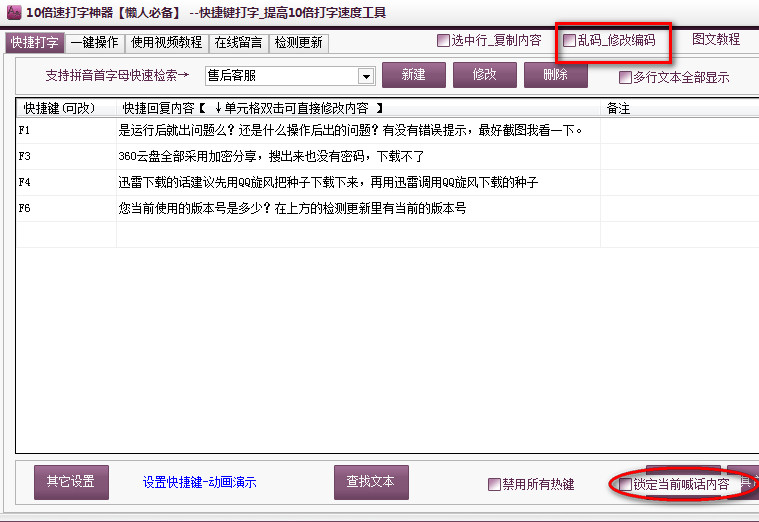
Task: Toggle the 乱码_修改编码 checkbox
Action: click(569, 40)
